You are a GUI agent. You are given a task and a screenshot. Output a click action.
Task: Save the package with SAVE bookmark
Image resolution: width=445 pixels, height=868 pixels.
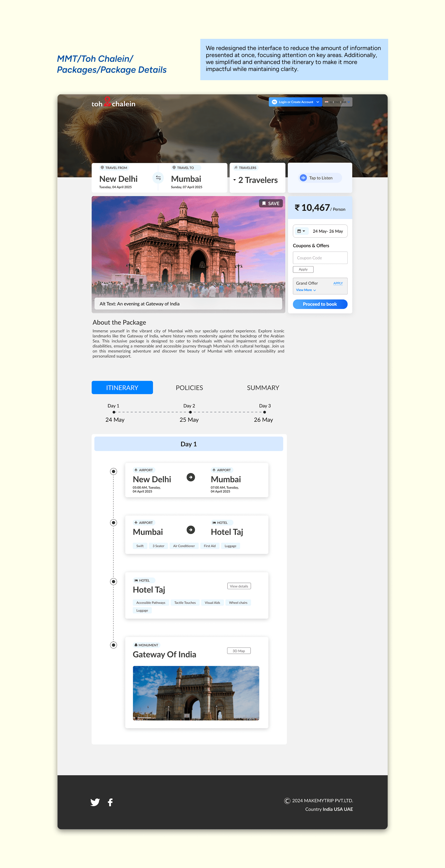[271, 203]
